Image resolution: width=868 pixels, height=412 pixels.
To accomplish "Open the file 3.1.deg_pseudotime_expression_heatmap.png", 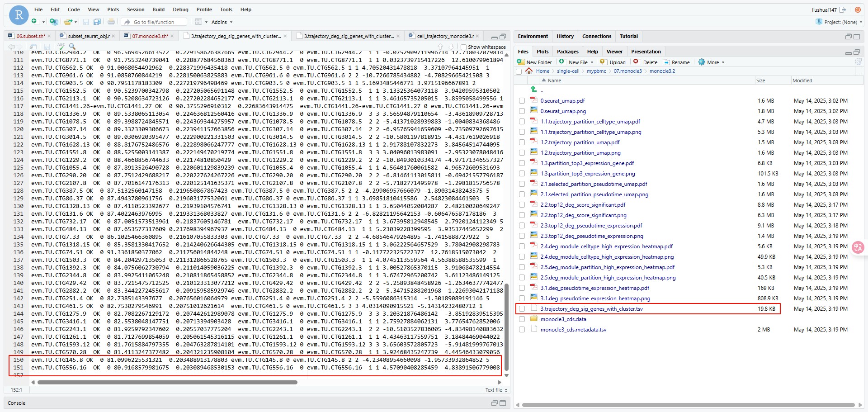I will coord(595,298).
